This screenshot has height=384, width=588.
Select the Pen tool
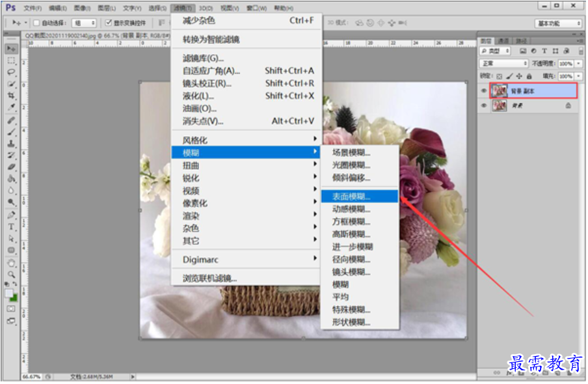coord(11,215)
